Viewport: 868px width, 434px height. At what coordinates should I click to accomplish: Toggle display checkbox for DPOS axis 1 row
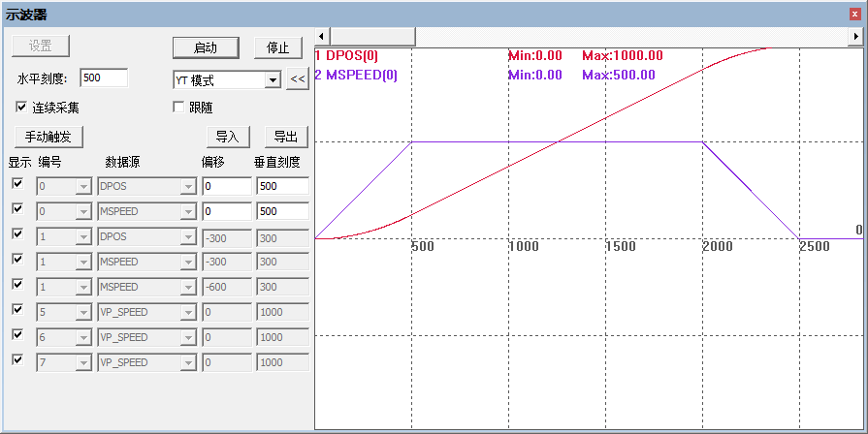point(17,233)
